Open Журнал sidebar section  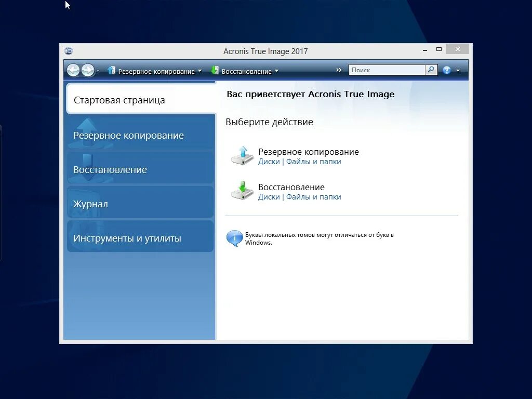(140, 202)
